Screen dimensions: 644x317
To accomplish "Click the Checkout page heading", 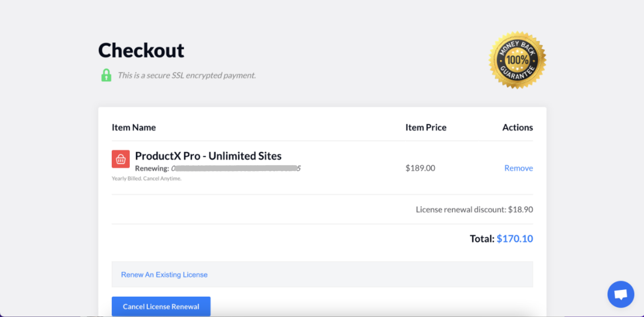I will coord(141,50).
